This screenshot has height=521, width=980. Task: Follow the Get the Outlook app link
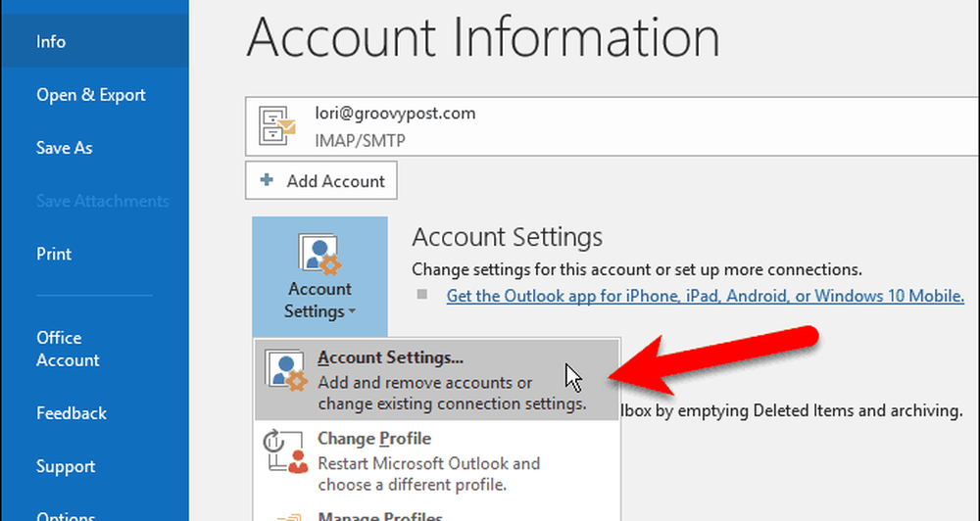(x=705, y=295)
